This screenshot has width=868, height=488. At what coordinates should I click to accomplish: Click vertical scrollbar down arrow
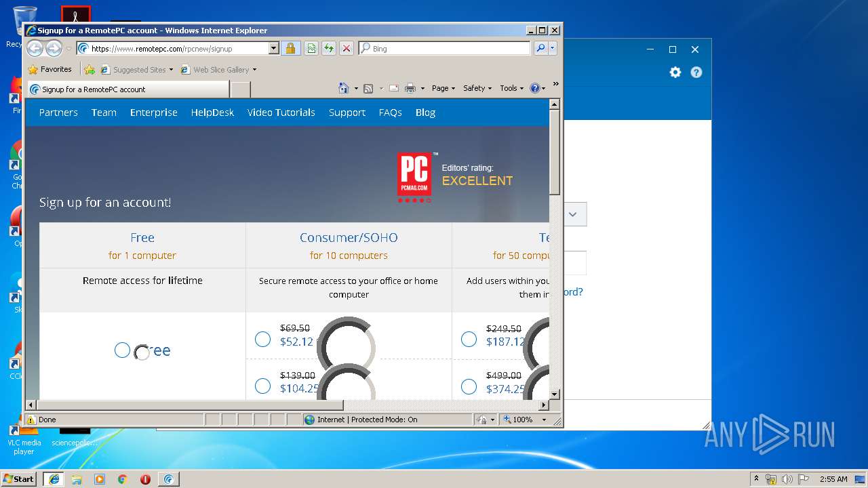[555, 394]
